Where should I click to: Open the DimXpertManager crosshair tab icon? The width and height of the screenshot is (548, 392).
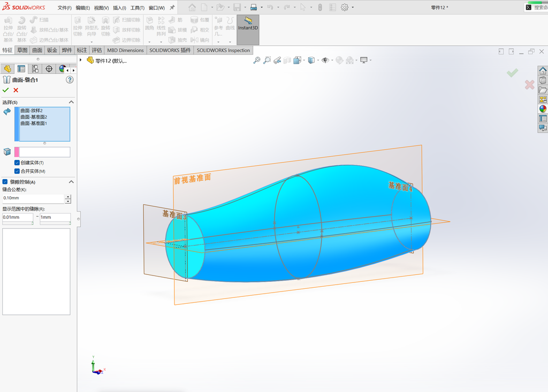click(x=49, y=69)
